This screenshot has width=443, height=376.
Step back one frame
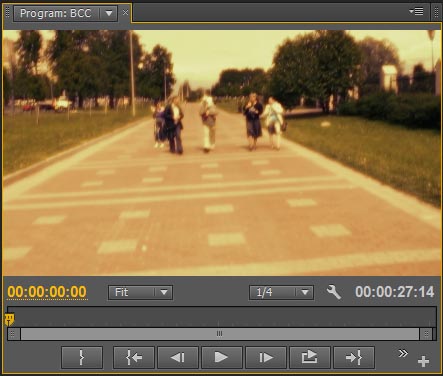(178, 358)
